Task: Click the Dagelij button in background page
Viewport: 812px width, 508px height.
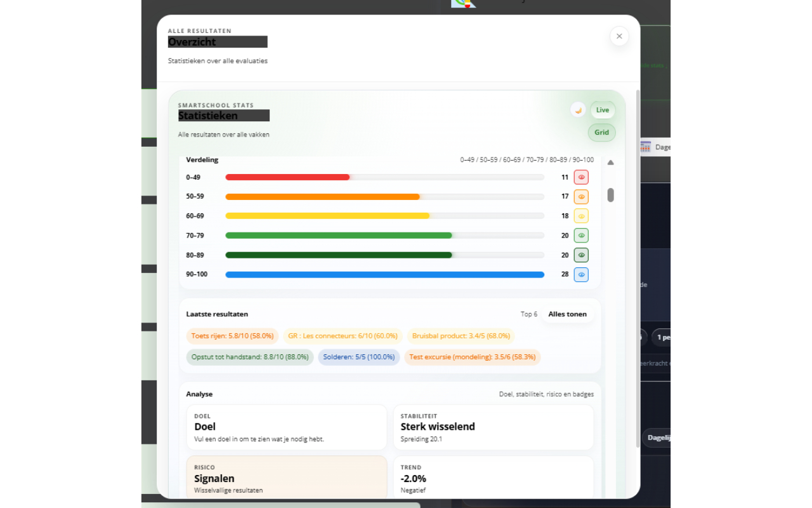Action: coord(657,438)
